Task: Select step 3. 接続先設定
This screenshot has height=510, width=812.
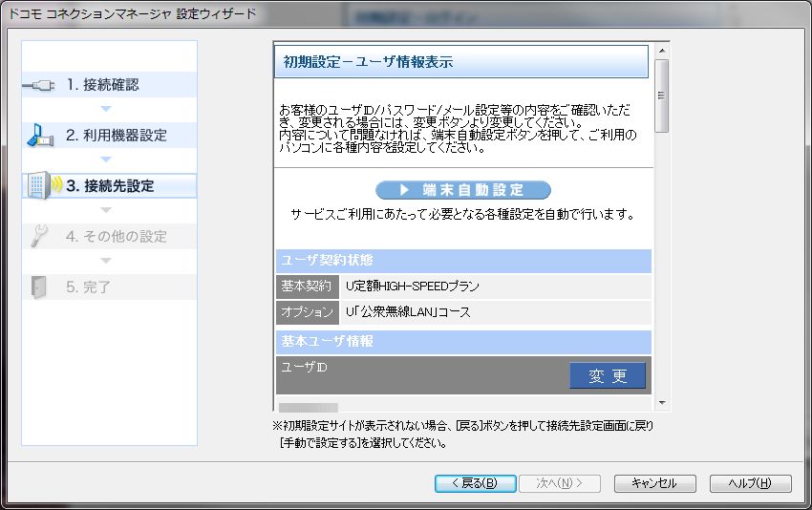Action: [x=109, y=186]
